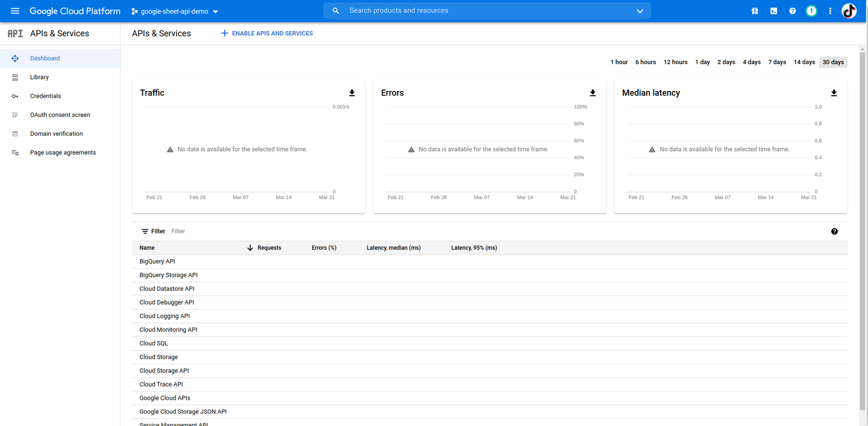Select the 2 days time range

pos(726,62)
